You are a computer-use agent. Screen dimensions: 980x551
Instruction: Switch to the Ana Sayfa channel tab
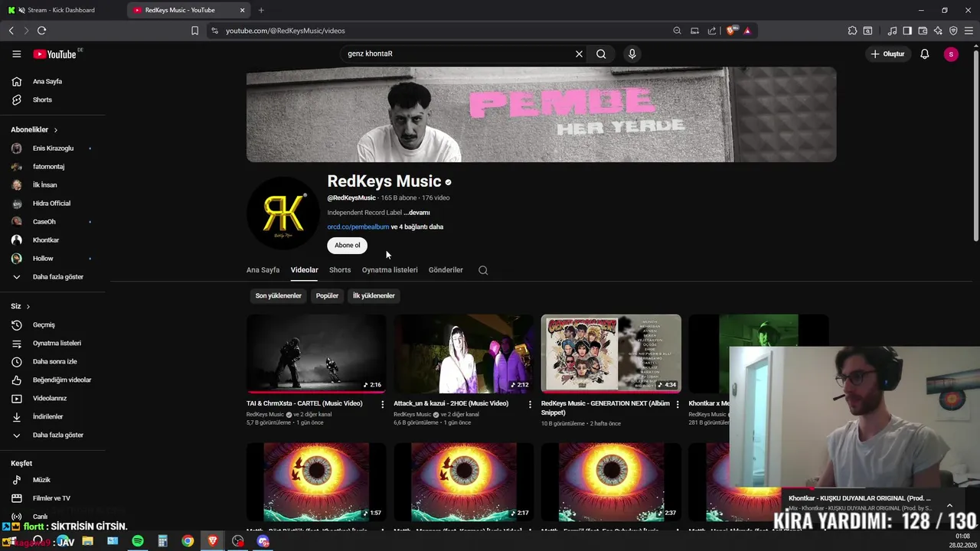click(x=263, y=270)
